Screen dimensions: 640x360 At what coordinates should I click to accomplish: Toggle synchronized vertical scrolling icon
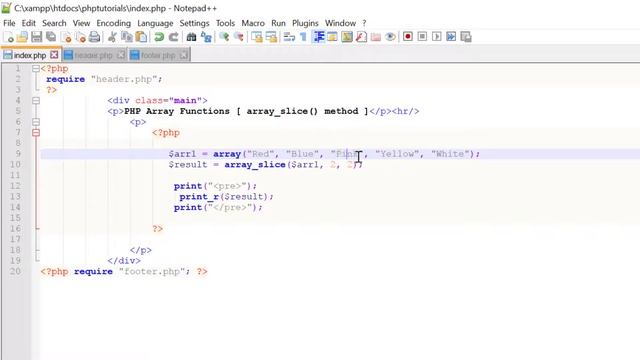point(257,37)
